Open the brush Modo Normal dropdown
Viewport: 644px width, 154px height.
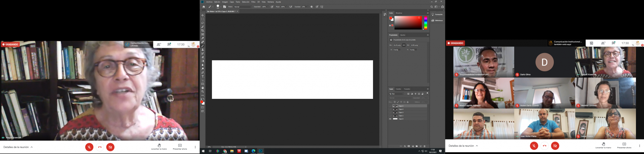click(243, 7)
